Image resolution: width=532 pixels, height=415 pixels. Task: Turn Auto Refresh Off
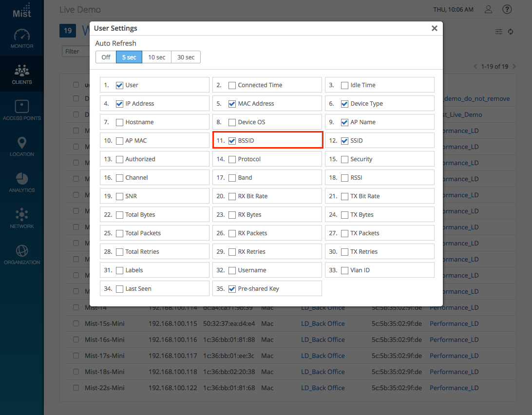pyautogui.click(x=106, y=57)
